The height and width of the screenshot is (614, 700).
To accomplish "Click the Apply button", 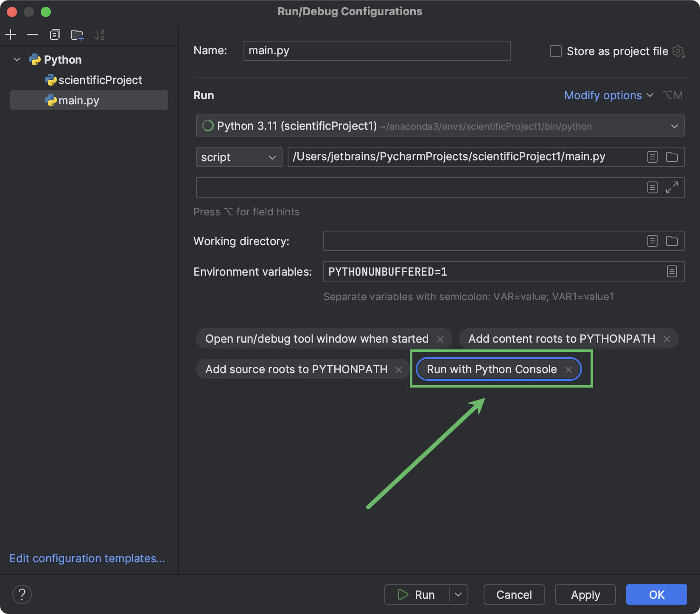I will [585, 594].
